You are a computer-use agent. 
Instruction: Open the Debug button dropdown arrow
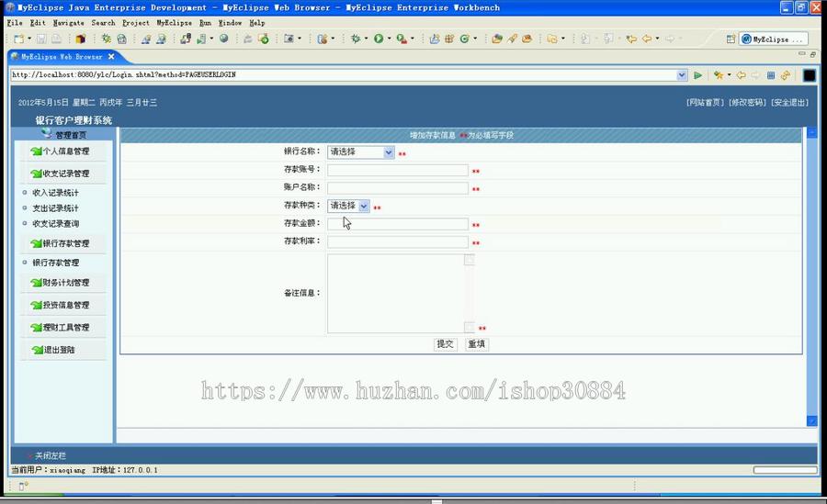coord(366,39)
